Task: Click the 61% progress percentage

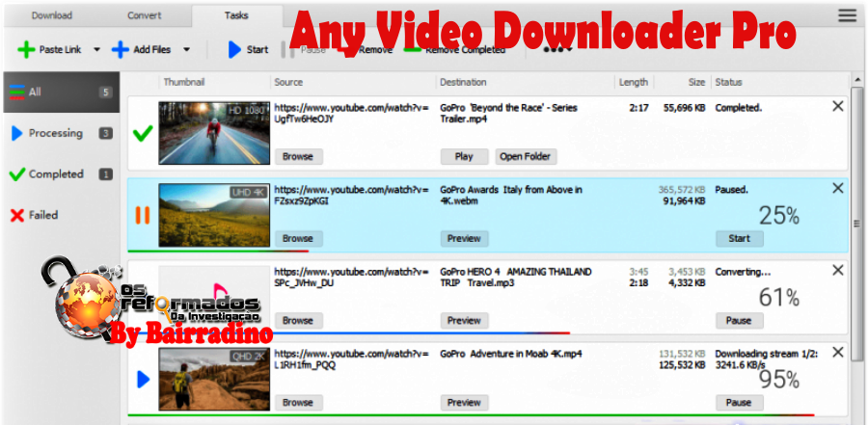Action: coord(779,298)
